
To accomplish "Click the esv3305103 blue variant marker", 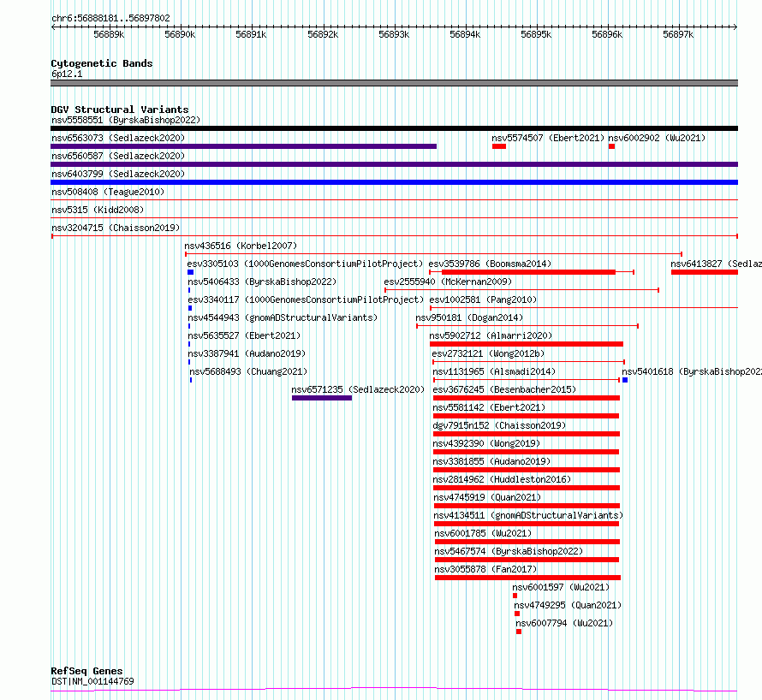I will [x=190, y=272].
